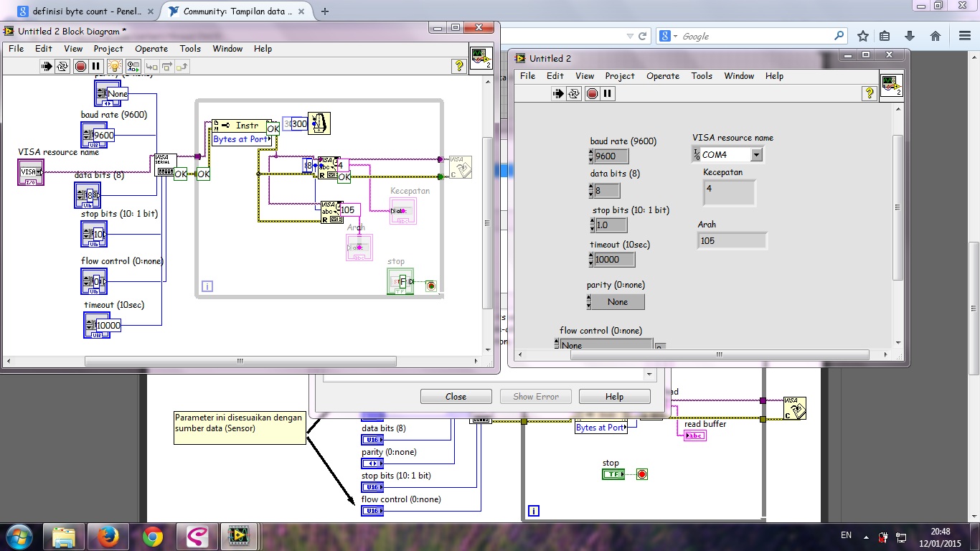Click VI icon in Untitled 2 front panel
Image resolution: width=980 pixels, height=551 pixels.
click(891, 86)
